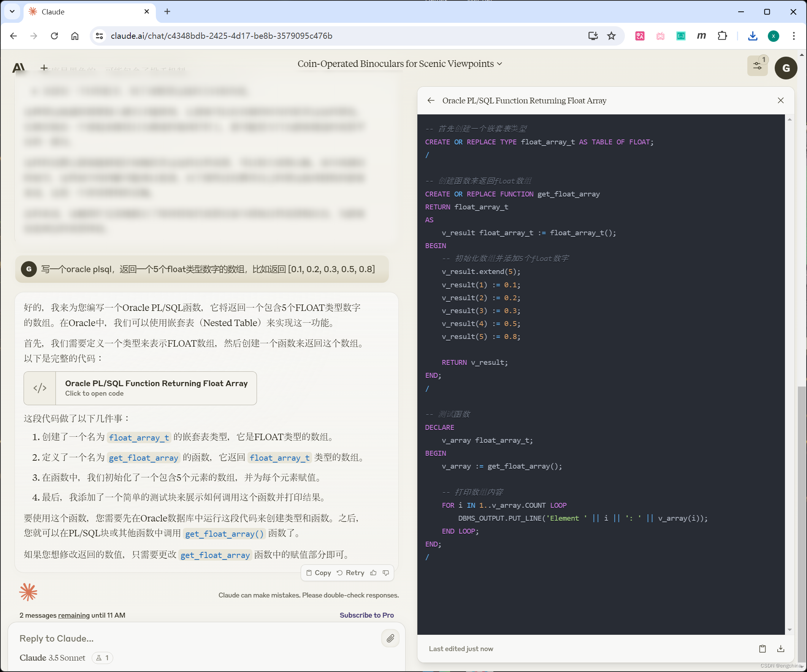
Task: Click Subscribe to Pro link
Action: tap(366, 615)
